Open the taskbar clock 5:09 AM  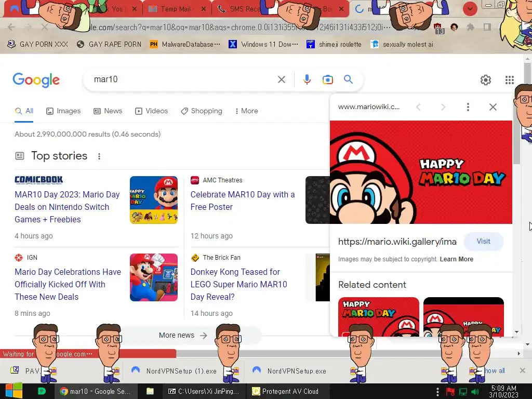tap(504, 391)
